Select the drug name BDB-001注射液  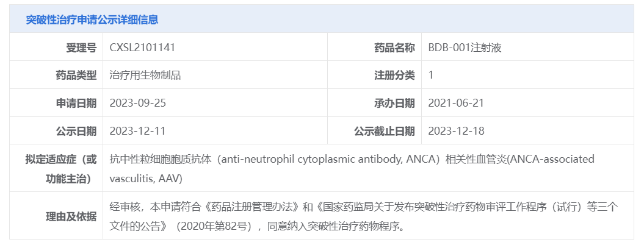(x=465, y=48)
